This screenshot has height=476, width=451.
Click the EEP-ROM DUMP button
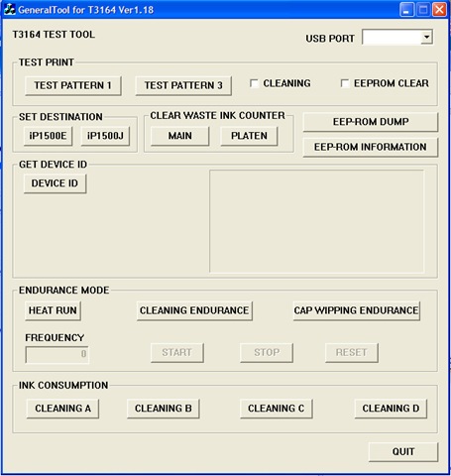(x=371, y=122)
